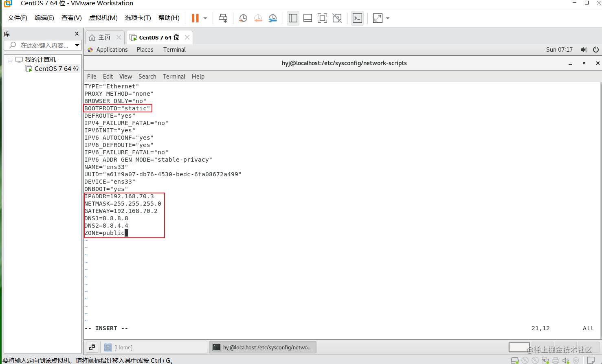Viewport: 602px width, 364px height.
Task: Open the 查看(V) menu
Action: tap(72, 18)
